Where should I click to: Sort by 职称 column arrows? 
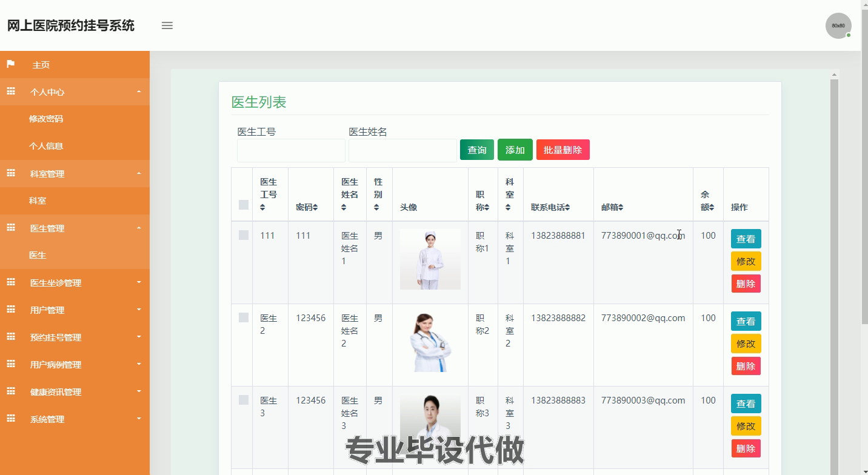(x=487, y=207)
